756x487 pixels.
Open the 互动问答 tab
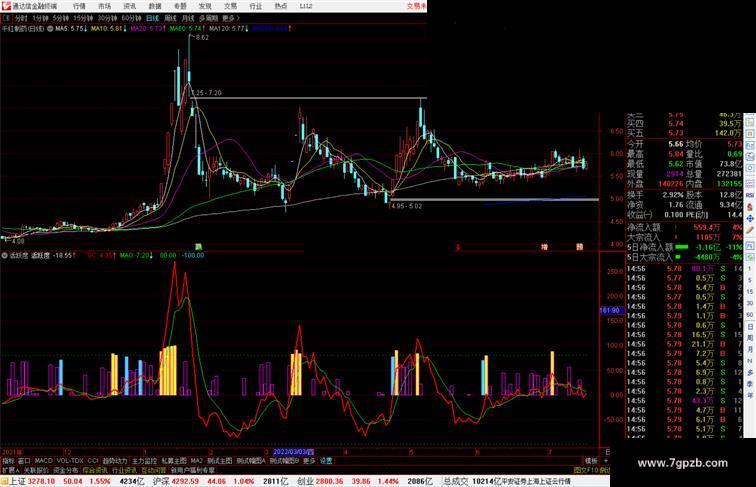click(154, 470)
